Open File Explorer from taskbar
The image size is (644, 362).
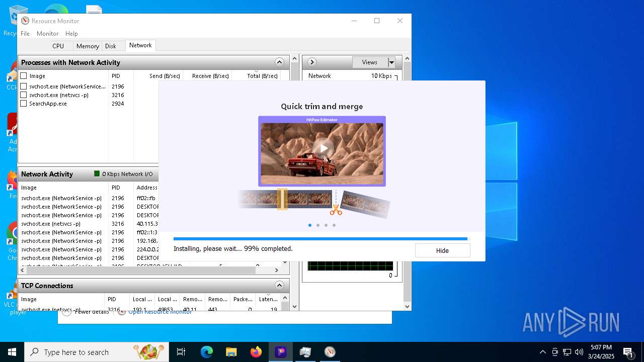231,352
